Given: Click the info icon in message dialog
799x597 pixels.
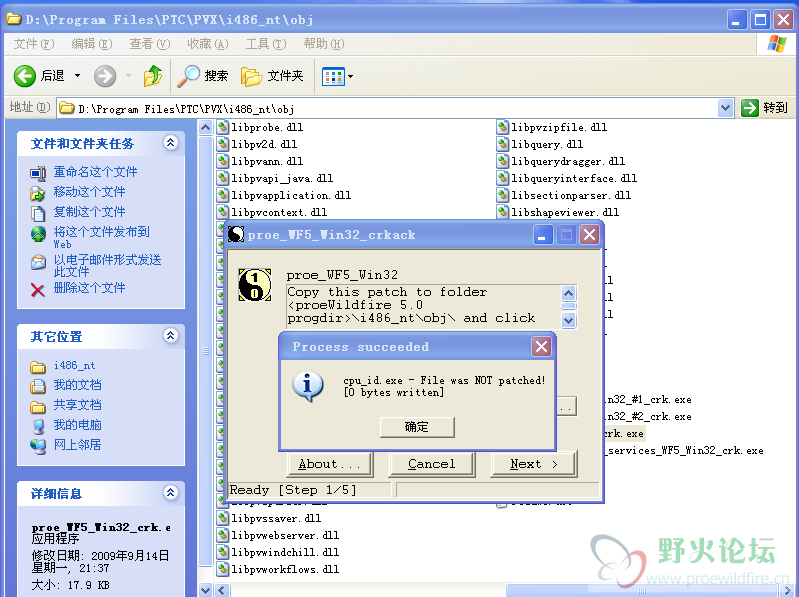Looking at the screenshot, I should pyautogui.click(x=308, y=387).
